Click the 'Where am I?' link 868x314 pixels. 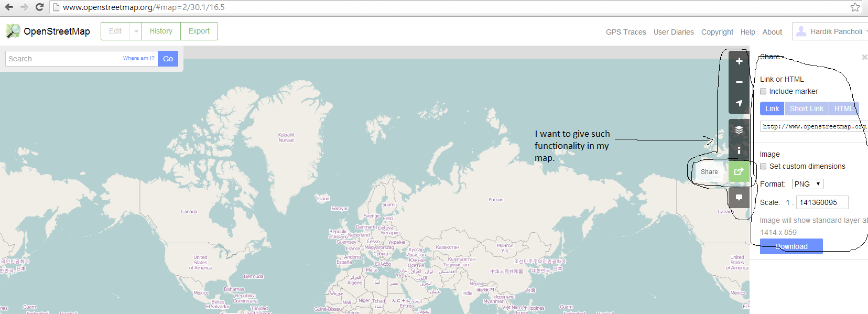139,58
